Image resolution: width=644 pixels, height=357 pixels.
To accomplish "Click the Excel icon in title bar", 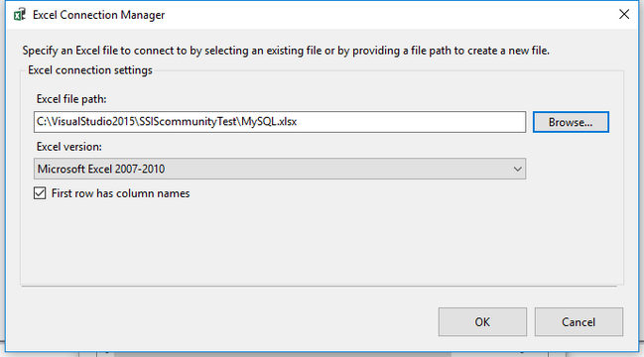I will [x=19, y=15].
